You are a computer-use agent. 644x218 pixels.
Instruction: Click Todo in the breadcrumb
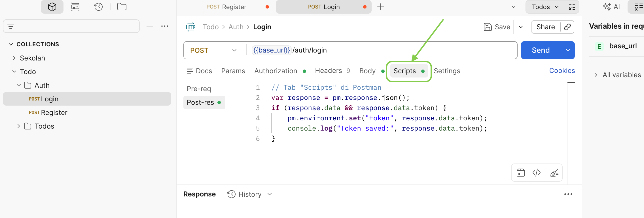(x=211, y=27)
